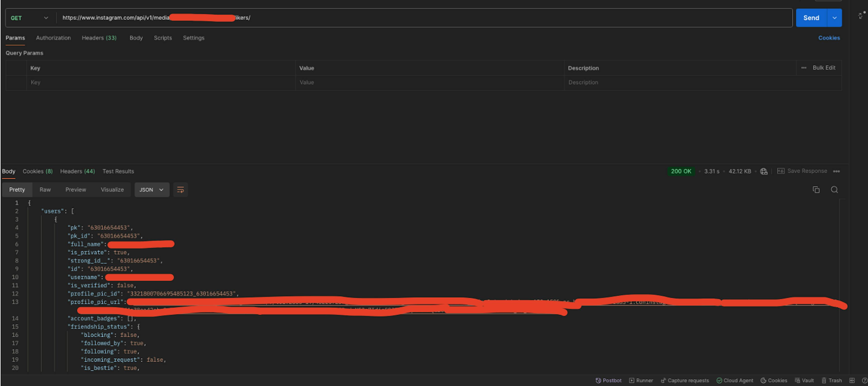The height and width of the screenshot is (386, 868).
Task: Select the response Body tab
Action: point(8,171)
